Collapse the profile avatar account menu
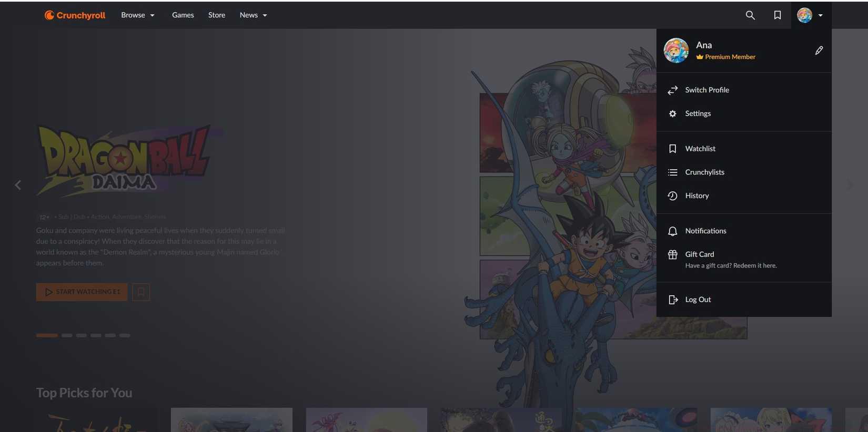 (x=810, y=15)
